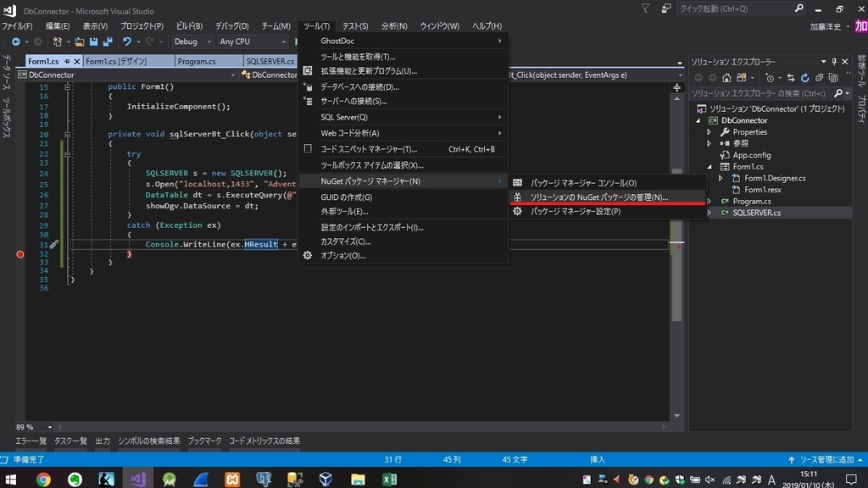Unpin the Form1.cs document tab

click(x=67, y=61)
